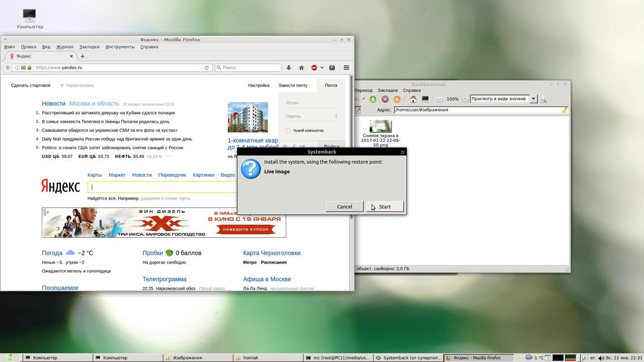This screenshot has width=644, height=362.
Task: Click the zoom out button in file manager
Action: [440, 99]
